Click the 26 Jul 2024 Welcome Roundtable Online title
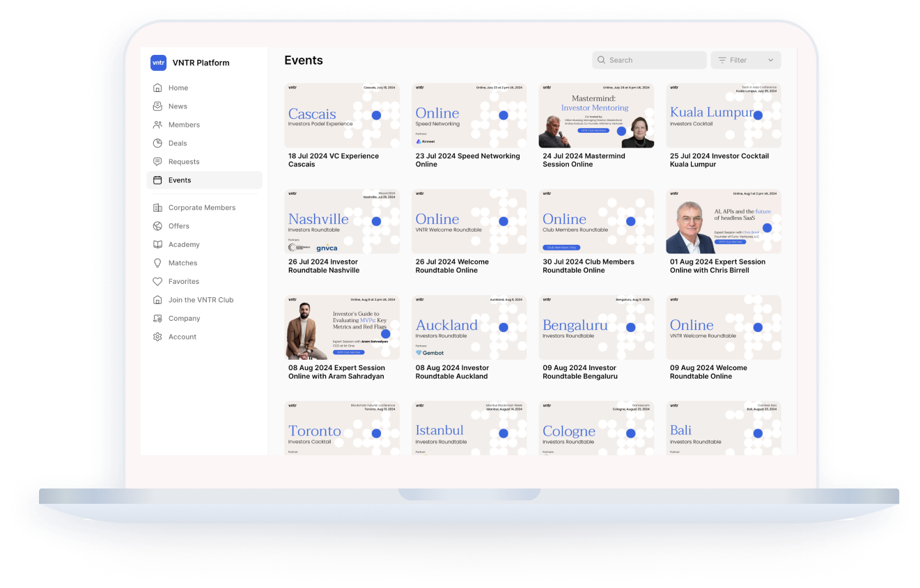920x588 pixels. (x=453, y=266)
